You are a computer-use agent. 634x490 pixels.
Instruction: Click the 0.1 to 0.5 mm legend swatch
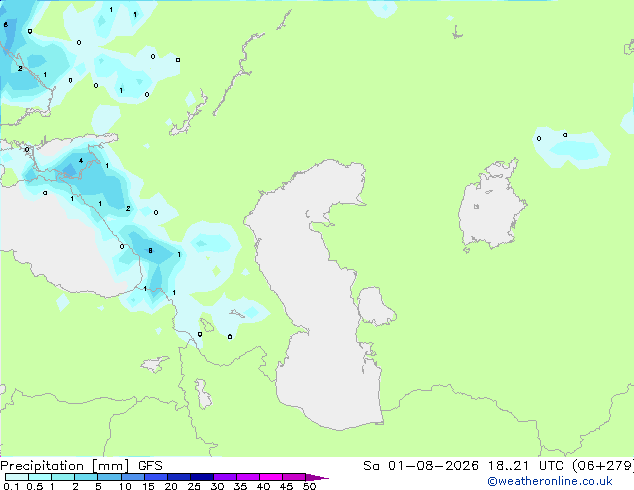[x=17, y=477]
